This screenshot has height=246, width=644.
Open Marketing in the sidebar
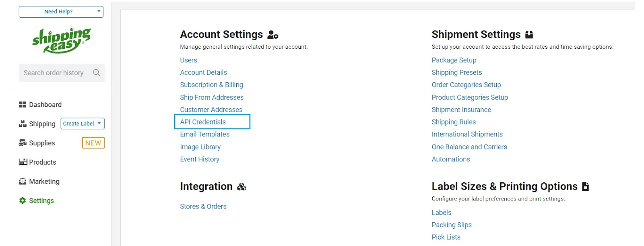tap(44, 182)
